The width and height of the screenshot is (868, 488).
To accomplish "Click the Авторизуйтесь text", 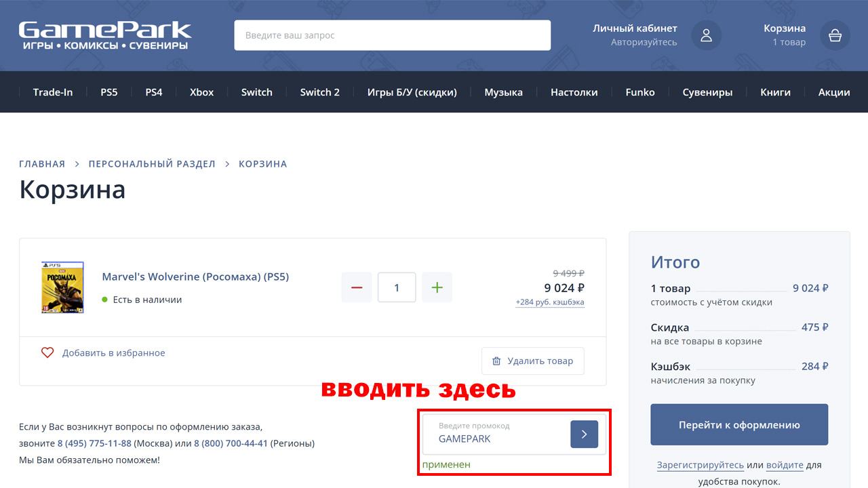I will tap(644, 43).
